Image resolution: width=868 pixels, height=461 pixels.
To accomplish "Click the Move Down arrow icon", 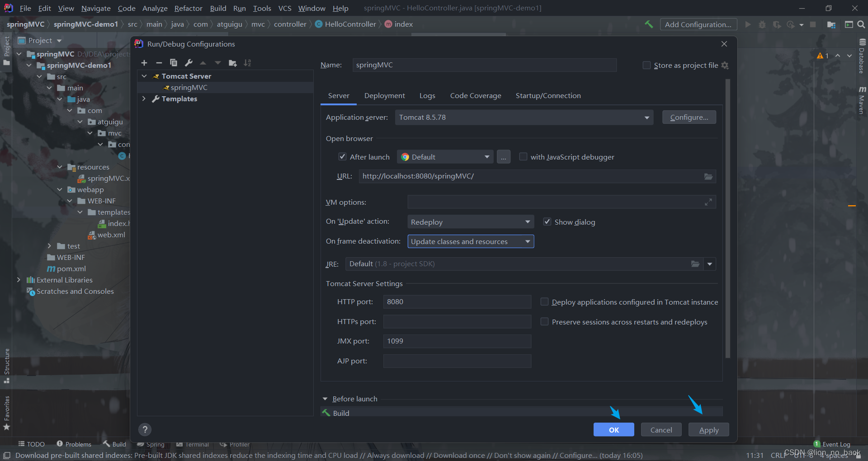I will [218, 63].
